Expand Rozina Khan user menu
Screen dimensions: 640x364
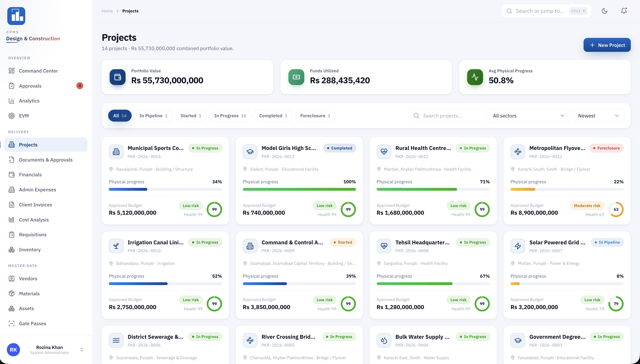tap(46, 350)
